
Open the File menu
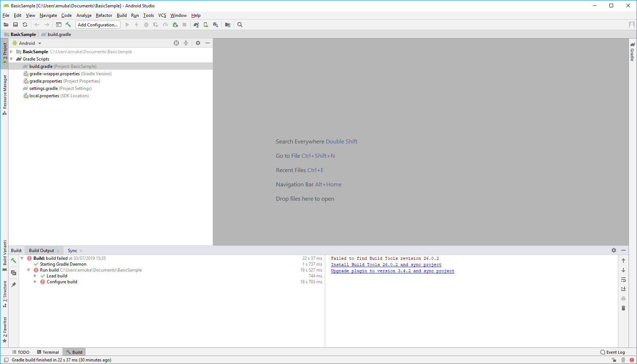click(x=6, y=15)
